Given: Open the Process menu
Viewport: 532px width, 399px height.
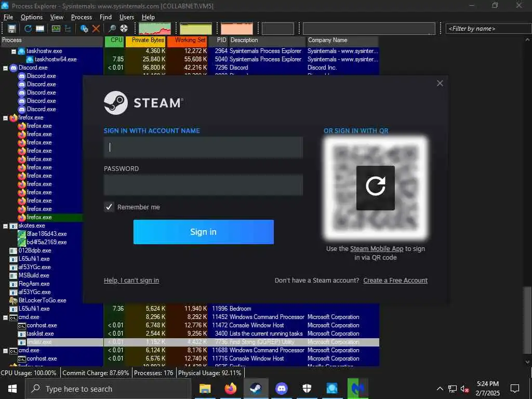Looking at the screenshot, I should click(x=82, y=17).
